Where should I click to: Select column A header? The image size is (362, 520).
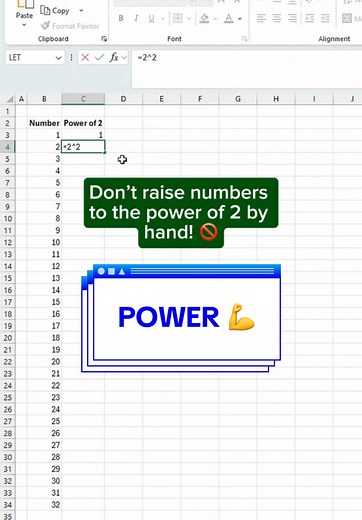click(x=22, y=99)
